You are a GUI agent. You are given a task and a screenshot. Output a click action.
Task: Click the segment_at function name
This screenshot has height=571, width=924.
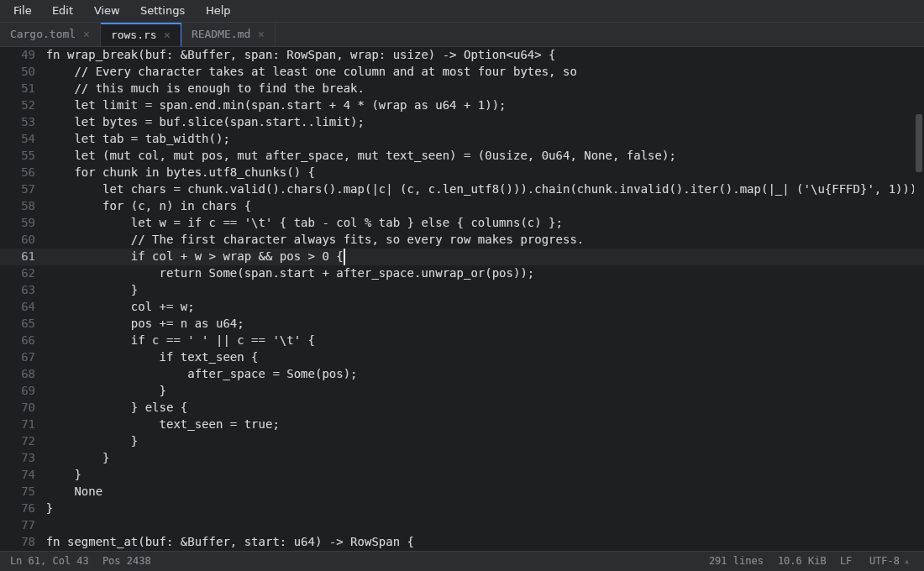click(x=102, y=542)
